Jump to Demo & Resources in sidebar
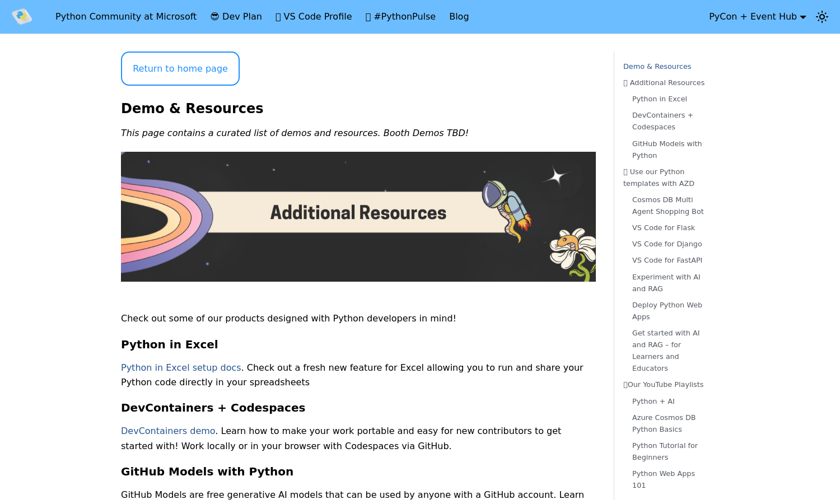The image size is (840, 504). (657, 66)
